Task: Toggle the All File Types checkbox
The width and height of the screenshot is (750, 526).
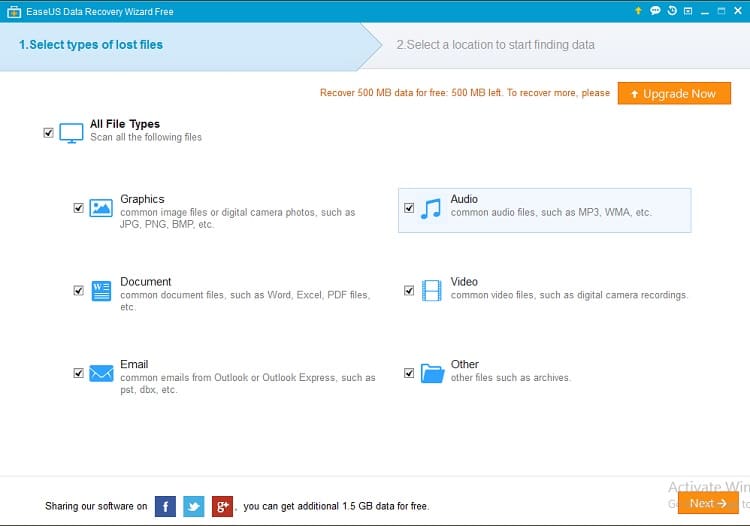Action: 48,132
